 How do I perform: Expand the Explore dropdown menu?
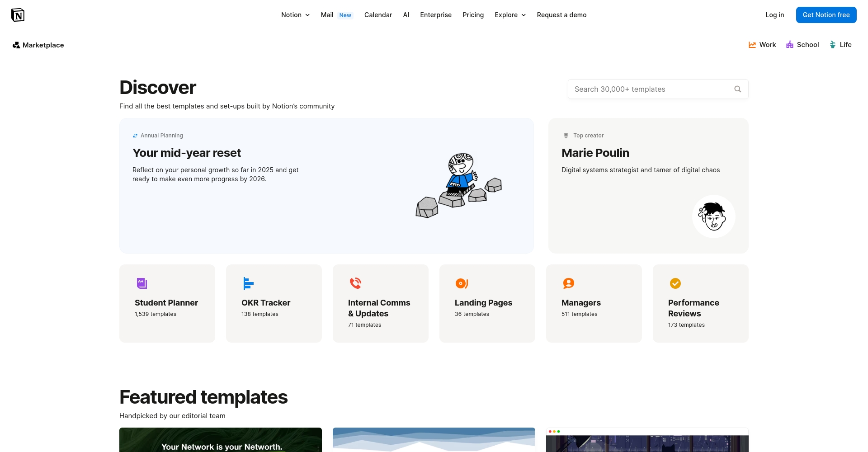(510, 15)
